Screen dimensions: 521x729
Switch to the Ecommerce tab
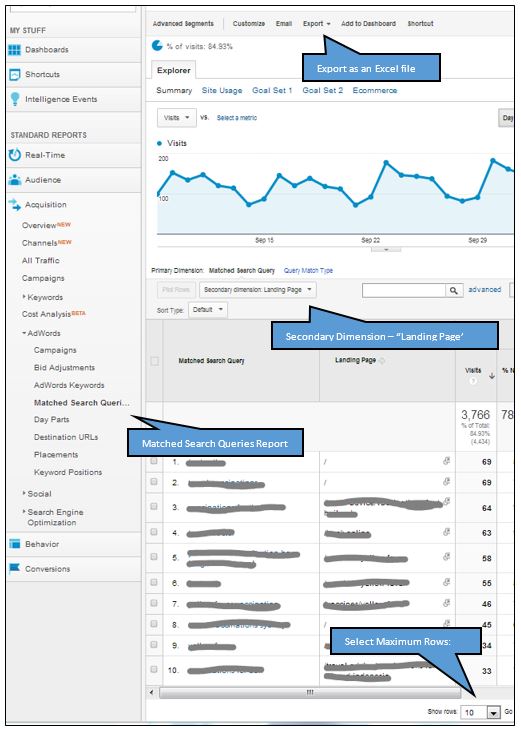tap(375, 90)
